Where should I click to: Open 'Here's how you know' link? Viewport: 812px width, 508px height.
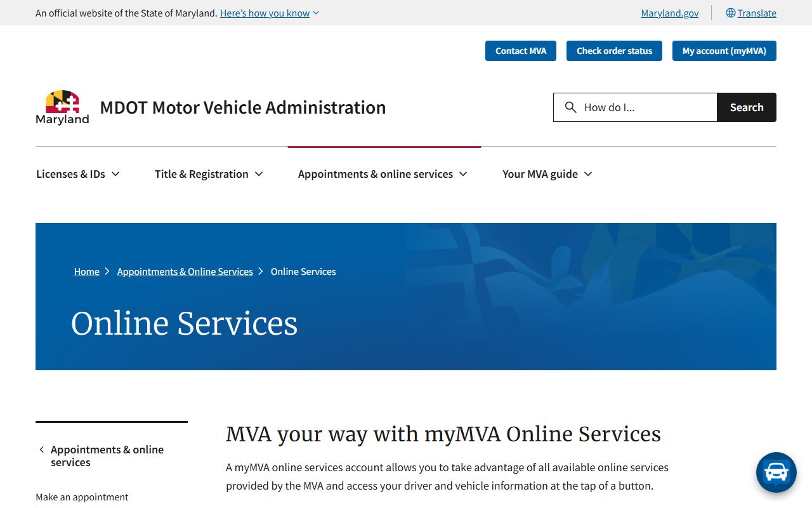pos(265,13)
